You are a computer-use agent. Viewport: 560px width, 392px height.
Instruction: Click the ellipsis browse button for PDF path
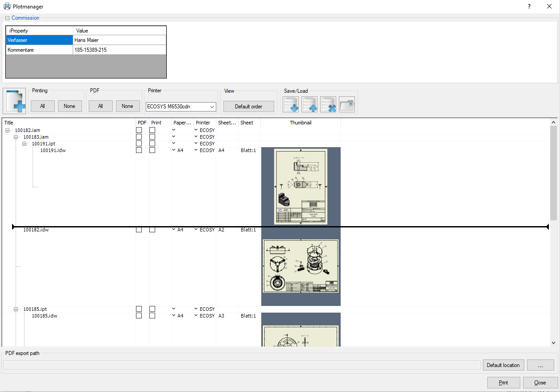point(540,365)
